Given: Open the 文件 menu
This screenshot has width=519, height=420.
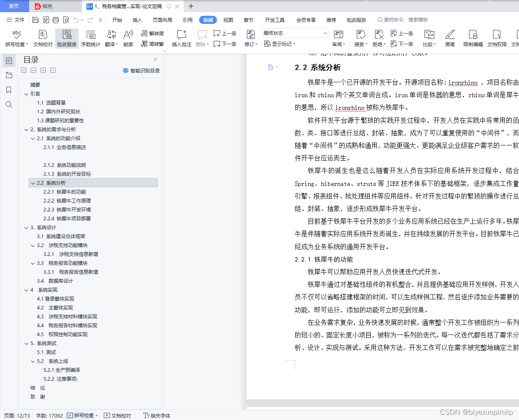Looking at the screenshot, I should click(x=15, y=20).
